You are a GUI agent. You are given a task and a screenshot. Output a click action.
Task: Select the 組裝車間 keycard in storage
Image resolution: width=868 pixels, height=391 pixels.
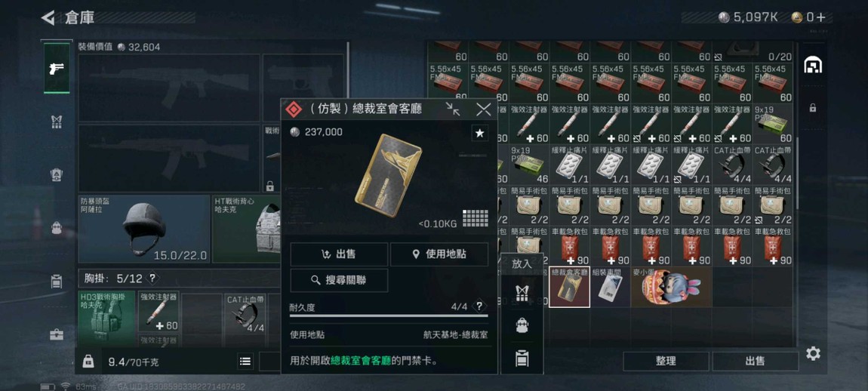(610, 287)
